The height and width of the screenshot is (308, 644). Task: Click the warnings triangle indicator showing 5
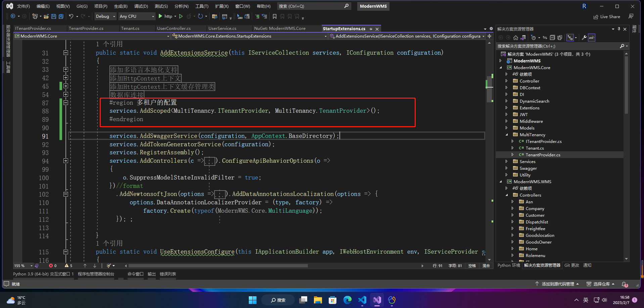click(68, 265)
